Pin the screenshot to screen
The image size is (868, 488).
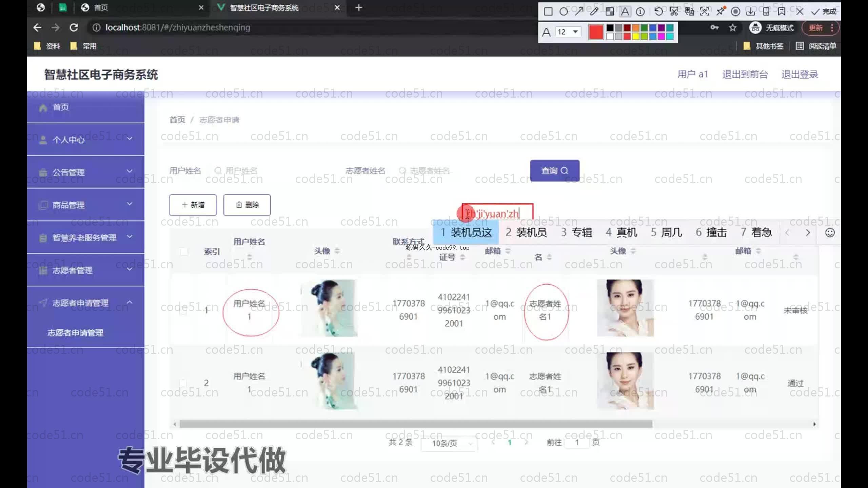coord(720,12)
